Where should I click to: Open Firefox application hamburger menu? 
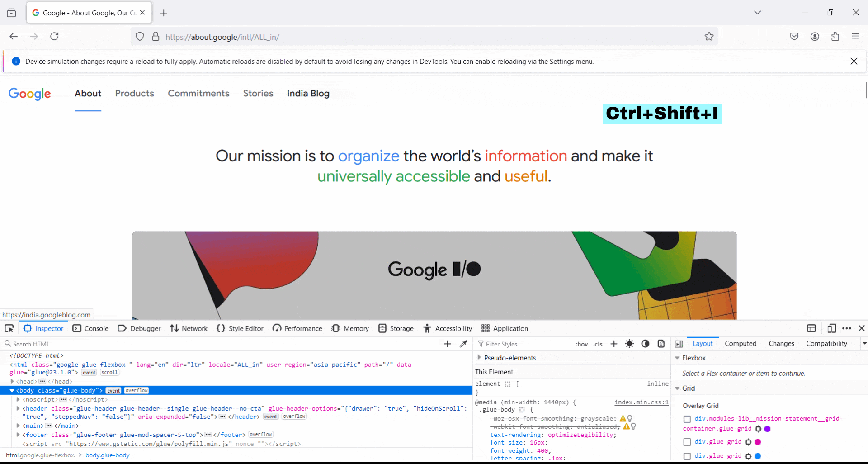[x=855, y=36]
